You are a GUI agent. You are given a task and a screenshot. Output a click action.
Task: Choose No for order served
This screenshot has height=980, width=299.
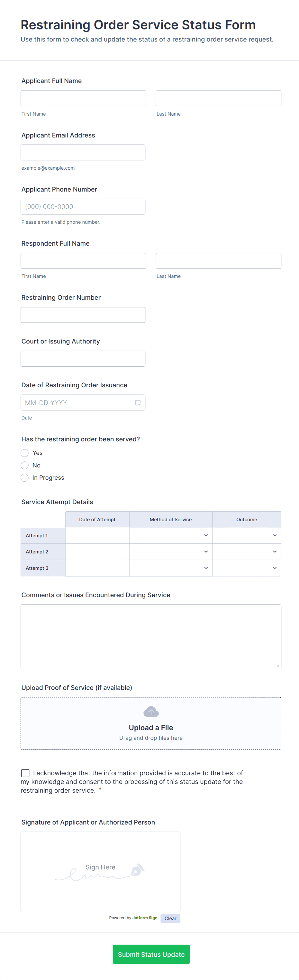point(25,465)
